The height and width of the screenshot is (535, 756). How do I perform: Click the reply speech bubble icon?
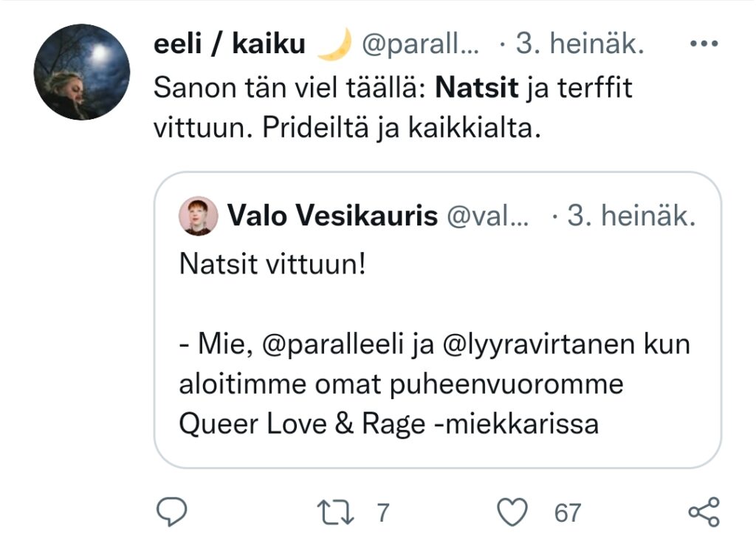[172, 511]
